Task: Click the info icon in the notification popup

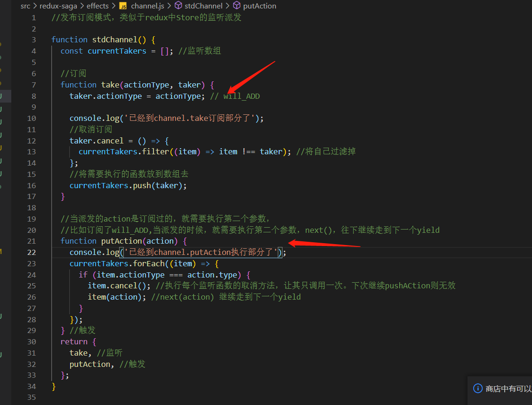Action: click(478, 388)
